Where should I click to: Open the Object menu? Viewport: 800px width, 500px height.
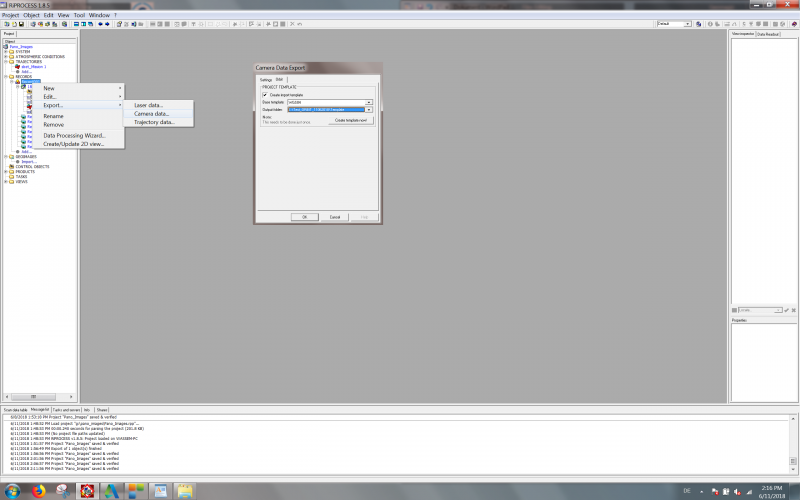tap(31, 15)
